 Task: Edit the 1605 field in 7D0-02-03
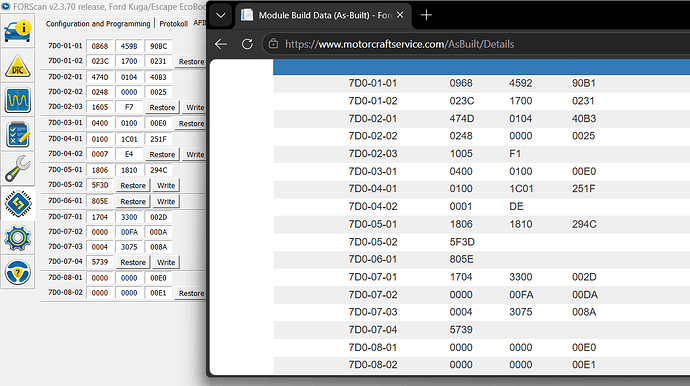(100, 107)
